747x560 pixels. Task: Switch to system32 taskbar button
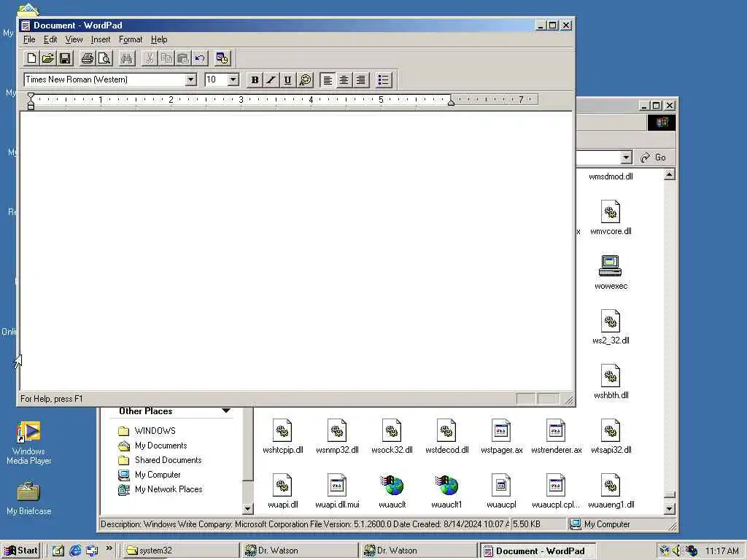[180, 551]
